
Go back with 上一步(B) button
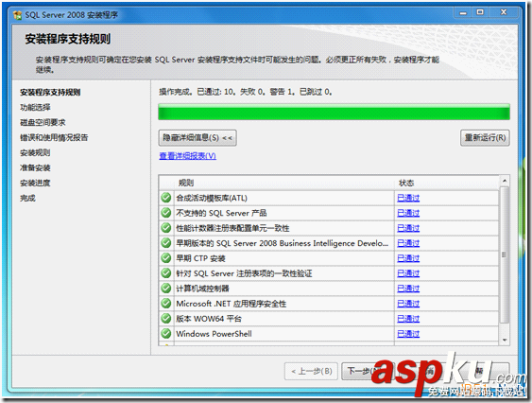(x=312, y=371)
